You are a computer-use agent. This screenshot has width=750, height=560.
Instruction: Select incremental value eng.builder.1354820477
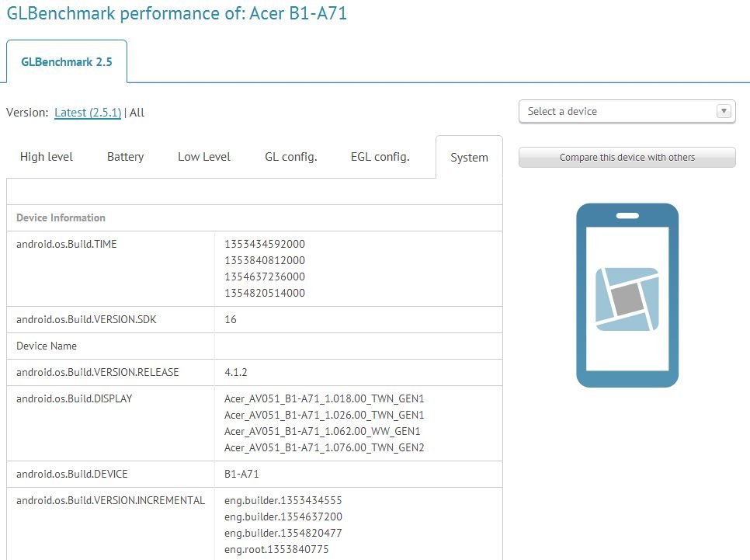pos(283,533)
